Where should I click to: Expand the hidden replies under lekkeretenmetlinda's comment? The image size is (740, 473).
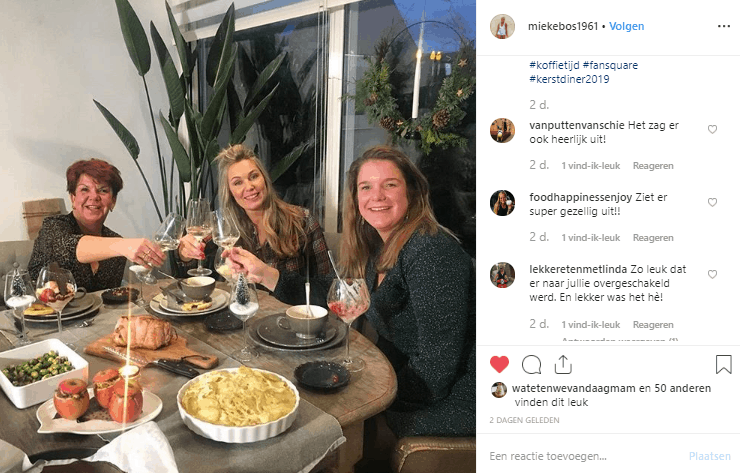pyautogui.click(x=620, y=339)
